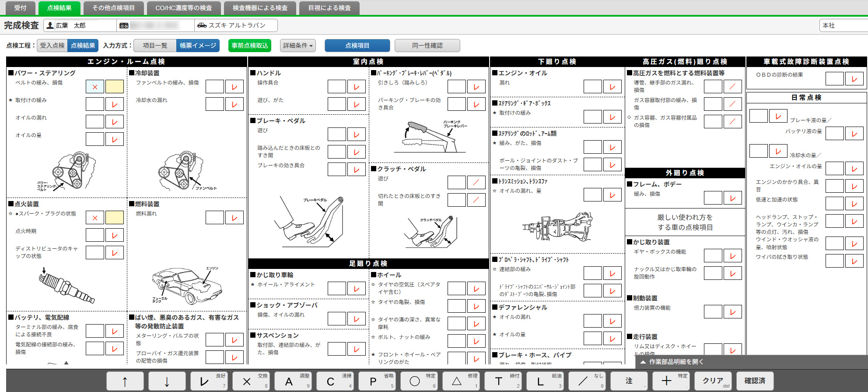Click the down arrow button in bottom toolbar

tap(167, 381)
